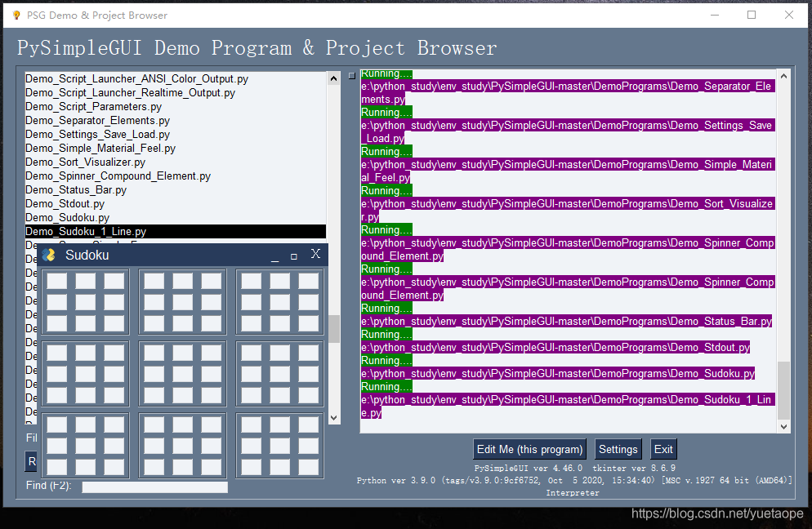Click the Python ver 3.9.0 info text
Viewport: 812px width, 529px height.
pos(574,480)
